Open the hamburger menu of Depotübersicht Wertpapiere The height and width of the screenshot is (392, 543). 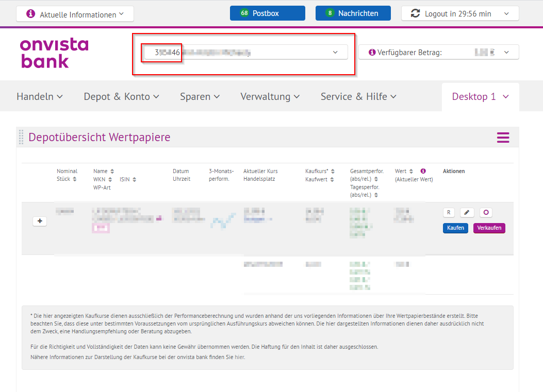tap(503, 138)
